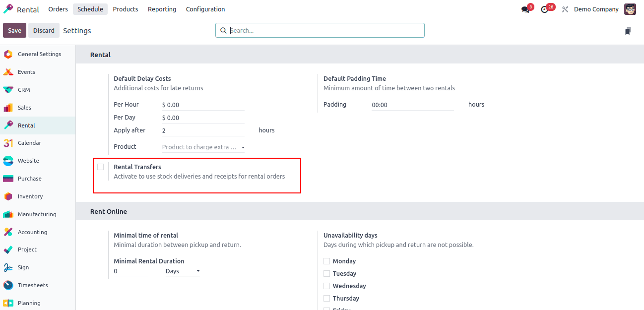The image size is (644, 310).
Task: Click the Rental app key icon
Action: click(x=8, y=9)
